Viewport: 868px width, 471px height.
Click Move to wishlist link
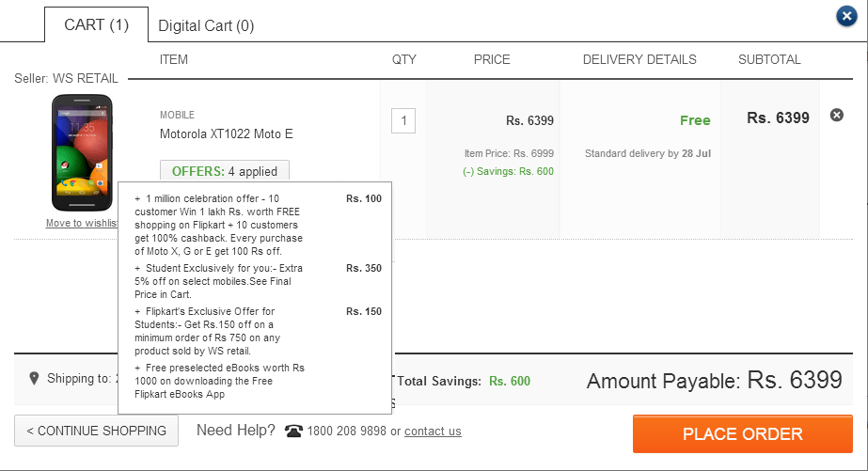click(x=82, y=223)
